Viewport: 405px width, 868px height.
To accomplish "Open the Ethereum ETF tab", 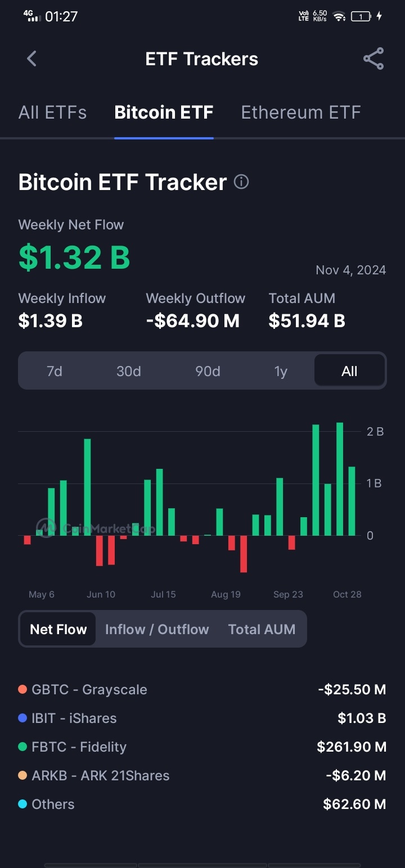I will point(301,112).
